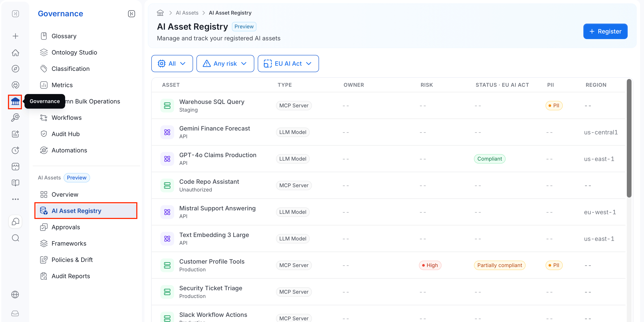Open Home from the left rail
The width and height of the screenshot is (644, 322).
coord(15,53)
